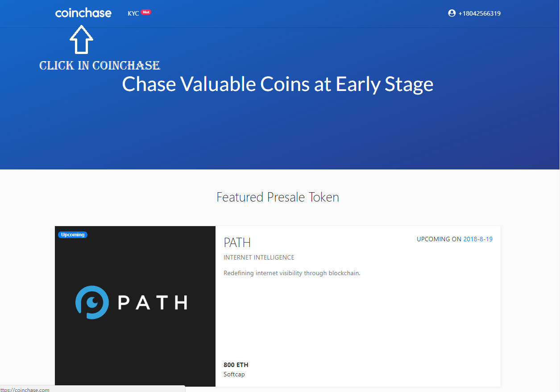Click the user account avatar icon
The image size is (560, 392).
(452, 13)
